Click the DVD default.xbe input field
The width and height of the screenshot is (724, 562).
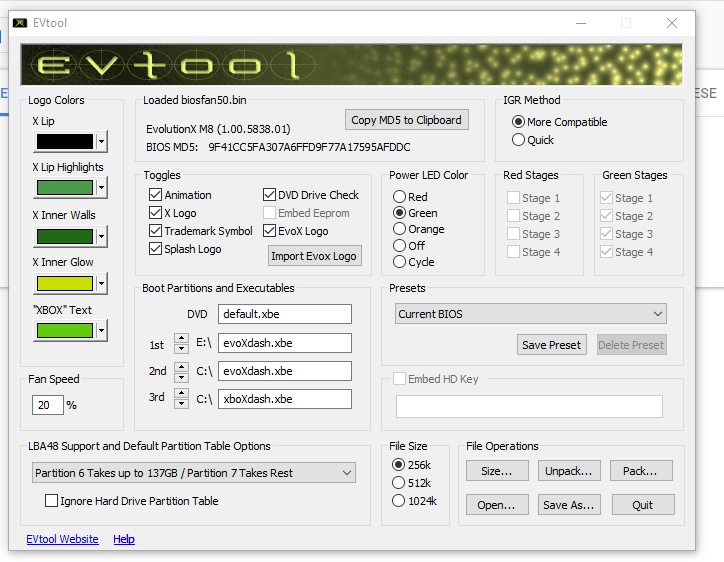coord(285,314)
